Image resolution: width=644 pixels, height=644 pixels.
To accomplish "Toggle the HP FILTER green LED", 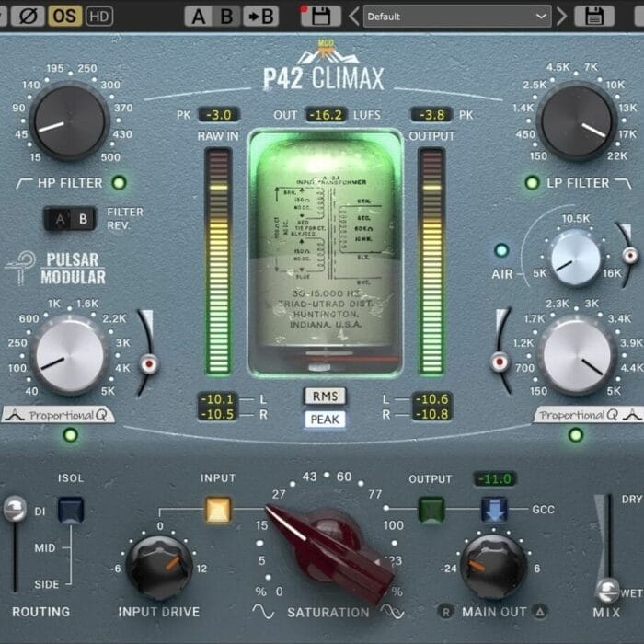I will point(119,182).
